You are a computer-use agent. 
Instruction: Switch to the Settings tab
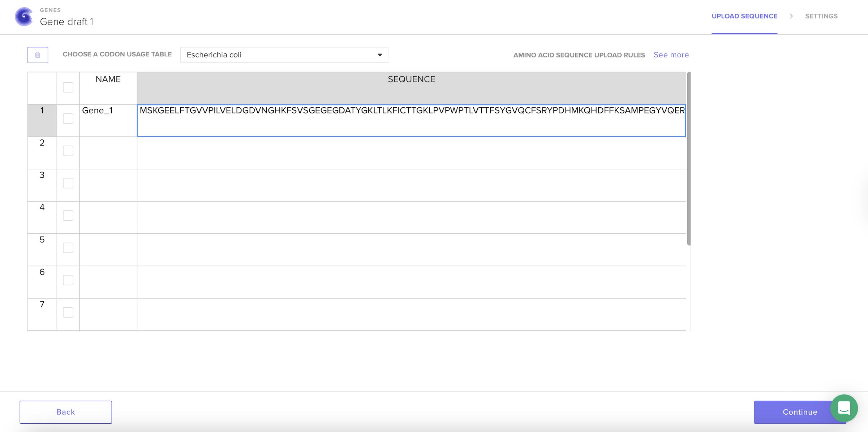(821, 16)
